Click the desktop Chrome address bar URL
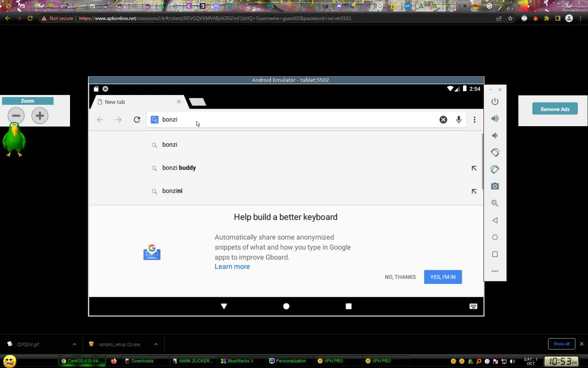Viewport: 588px width, 368px height. (215, 18)
